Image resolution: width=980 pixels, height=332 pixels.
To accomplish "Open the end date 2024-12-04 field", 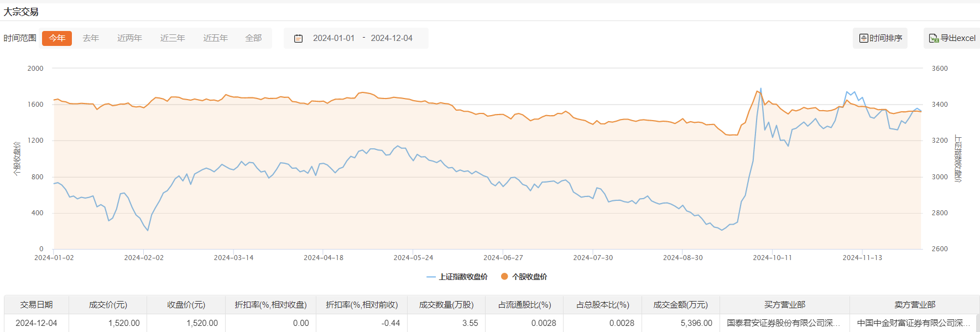I will (392, 38).
